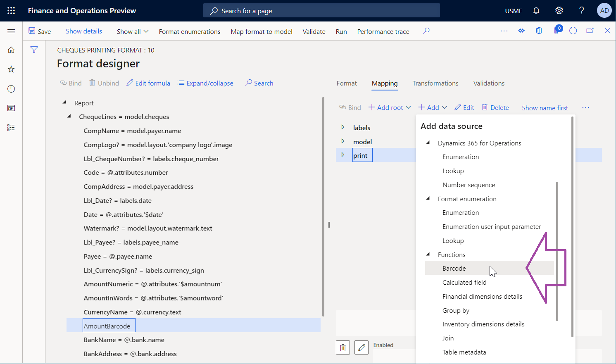The height and width of the screenshot is (364, 616).
Task: Open the filter pane funnel icon
Action: coord(34,50)
